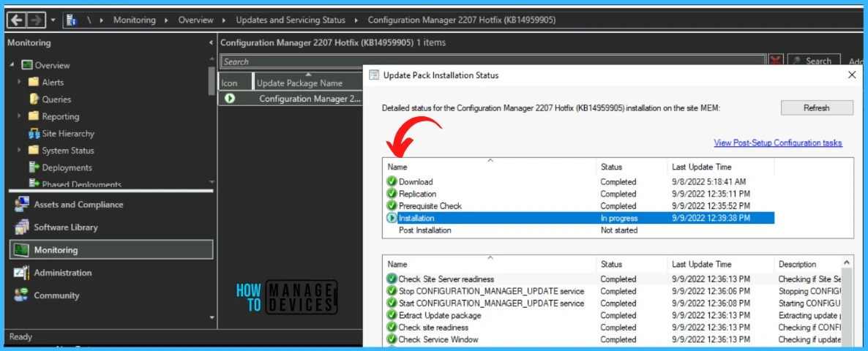
Task: Expand the Reporting folder node
Action: pyautogui.click(x=19, y=116)
